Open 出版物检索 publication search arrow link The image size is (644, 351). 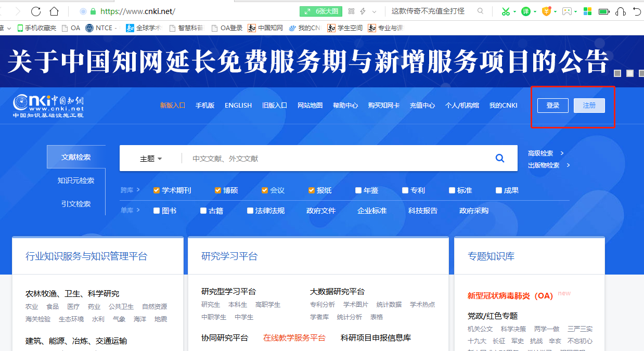549,165
